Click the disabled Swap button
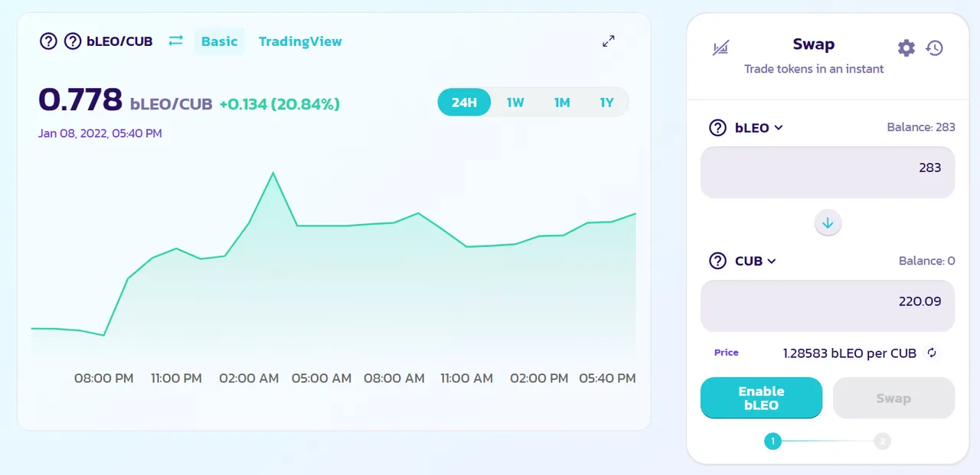The width and height of the screenshot is (980, 475). 893,398
